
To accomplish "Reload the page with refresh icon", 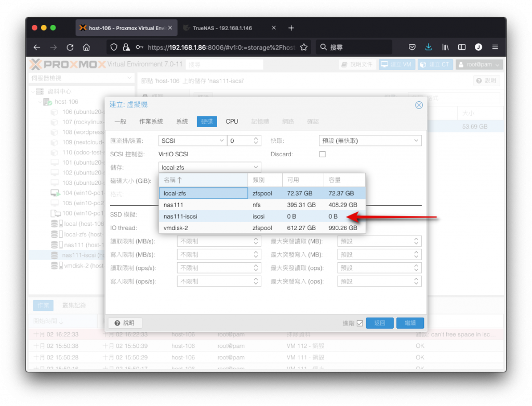I will click(x=70, y=47).
